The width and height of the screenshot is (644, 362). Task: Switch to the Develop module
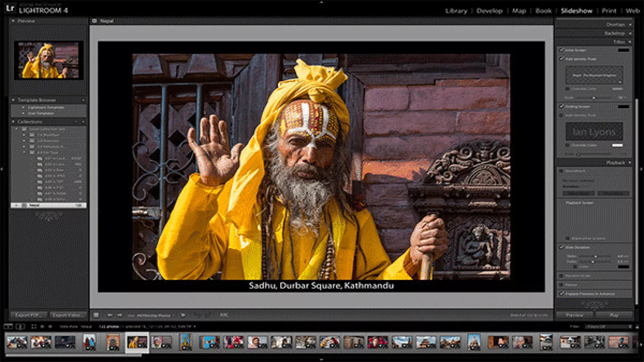[x=489, y=11]
